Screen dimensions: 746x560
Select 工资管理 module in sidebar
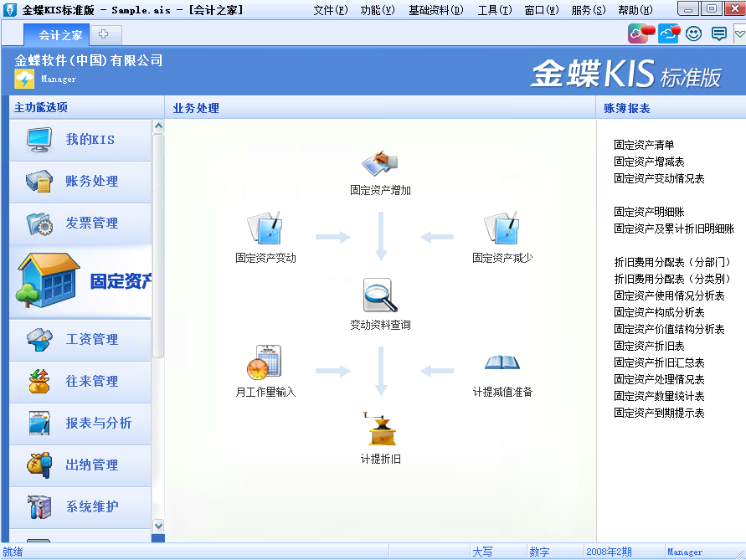pyautogui.click(x=80, y=339)
